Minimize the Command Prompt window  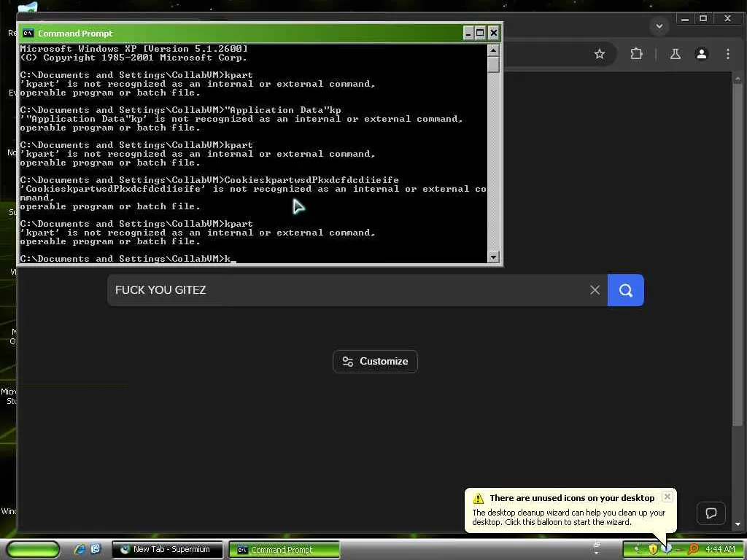[468, 33]
